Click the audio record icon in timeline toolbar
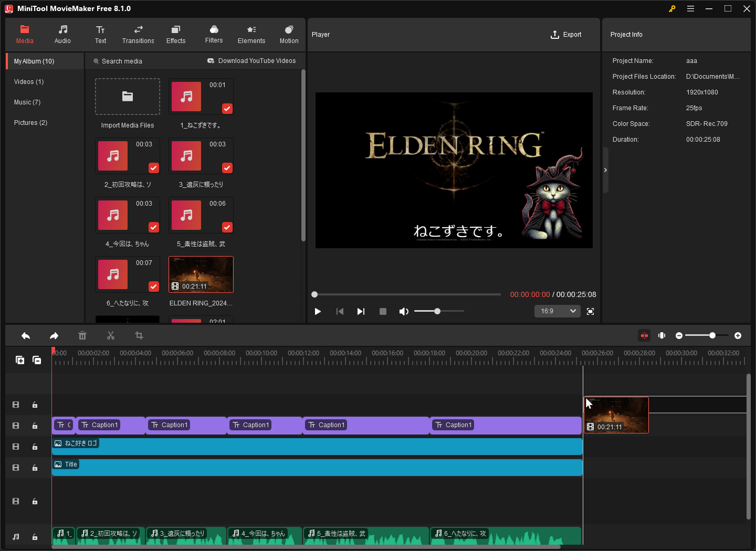756x551 pixels. point(662,336)
